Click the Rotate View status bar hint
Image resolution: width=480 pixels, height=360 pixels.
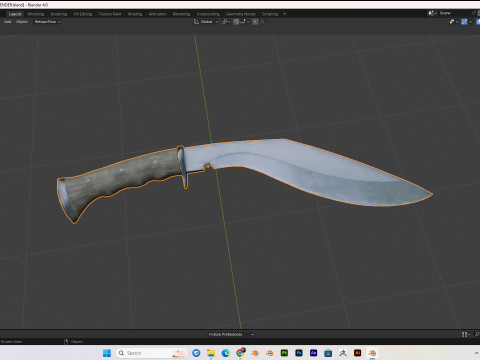pos(12,342)
